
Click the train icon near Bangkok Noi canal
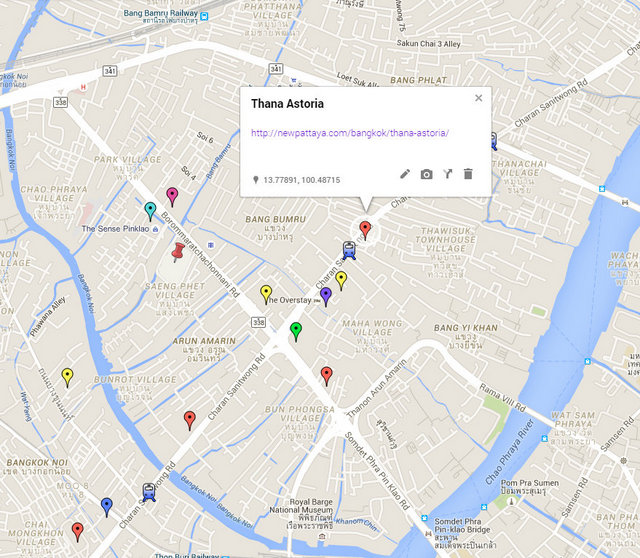tap(149, 492)
